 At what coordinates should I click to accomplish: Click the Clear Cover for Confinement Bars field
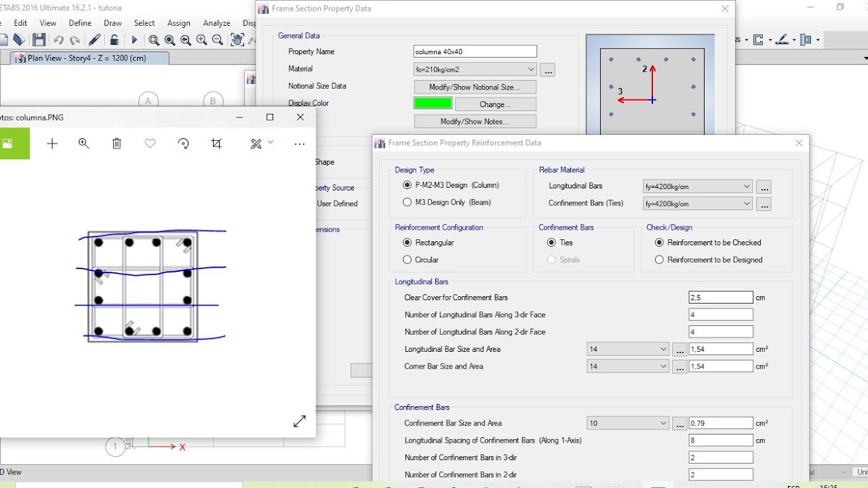(x=721, y=298)
